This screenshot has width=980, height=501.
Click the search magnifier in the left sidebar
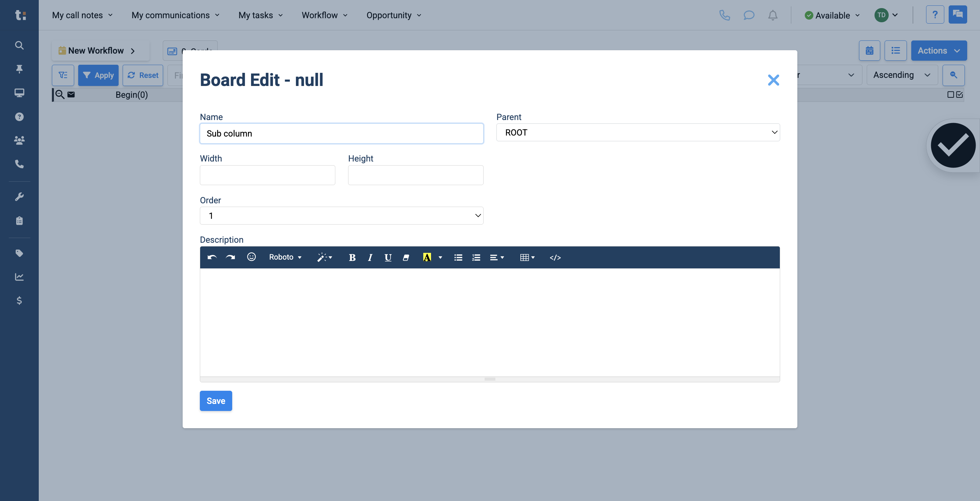[x=19, y=45]
